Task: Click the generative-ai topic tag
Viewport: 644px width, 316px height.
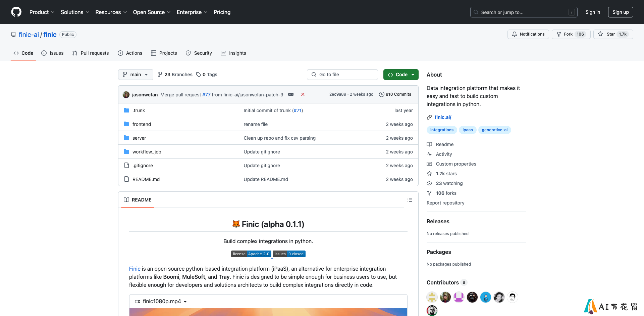Action: point(495,130)
